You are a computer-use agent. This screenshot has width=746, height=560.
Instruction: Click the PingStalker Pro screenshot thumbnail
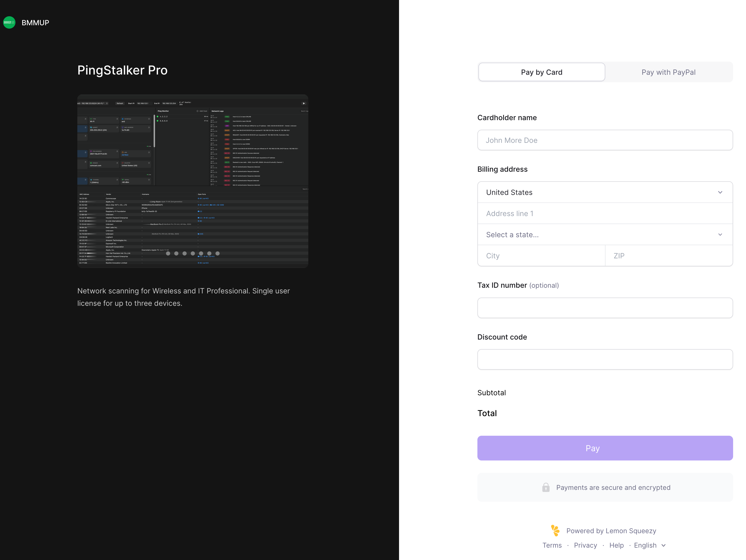(193, 181)
